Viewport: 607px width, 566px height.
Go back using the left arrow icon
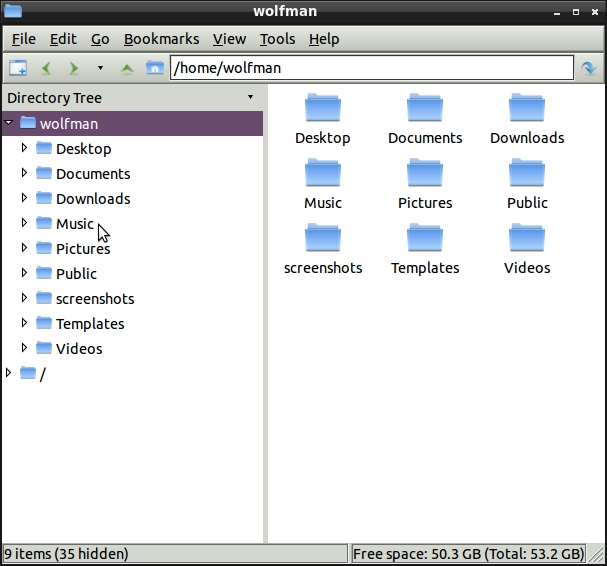coord(46,68)
